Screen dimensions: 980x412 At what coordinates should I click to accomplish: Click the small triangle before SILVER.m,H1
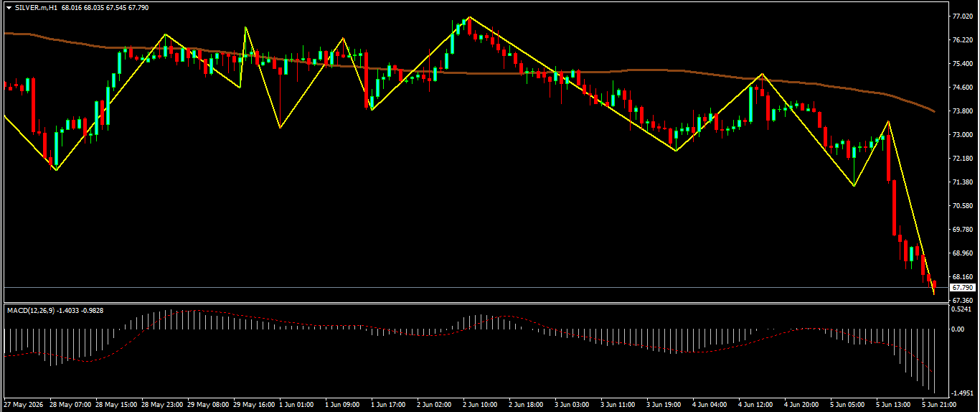9,7
